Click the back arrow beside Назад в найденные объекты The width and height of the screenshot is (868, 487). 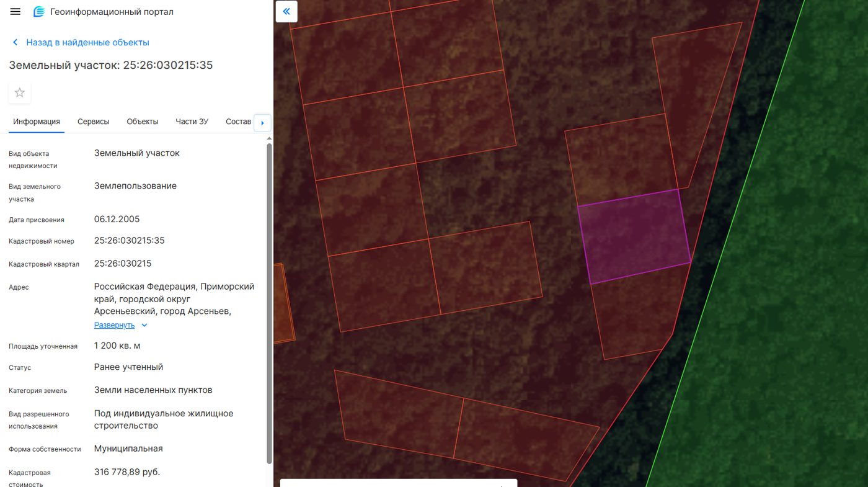tap(15, 43)
